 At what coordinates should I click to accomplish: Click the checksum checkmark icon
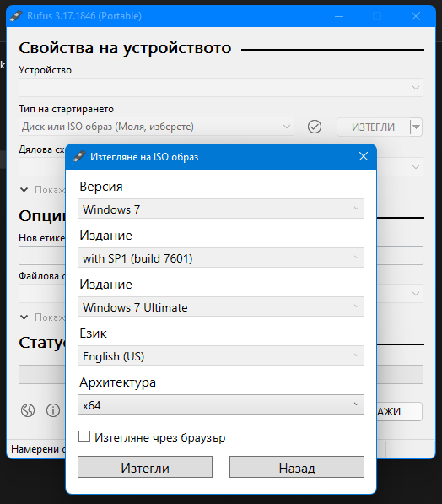click(x=314, y=127)
